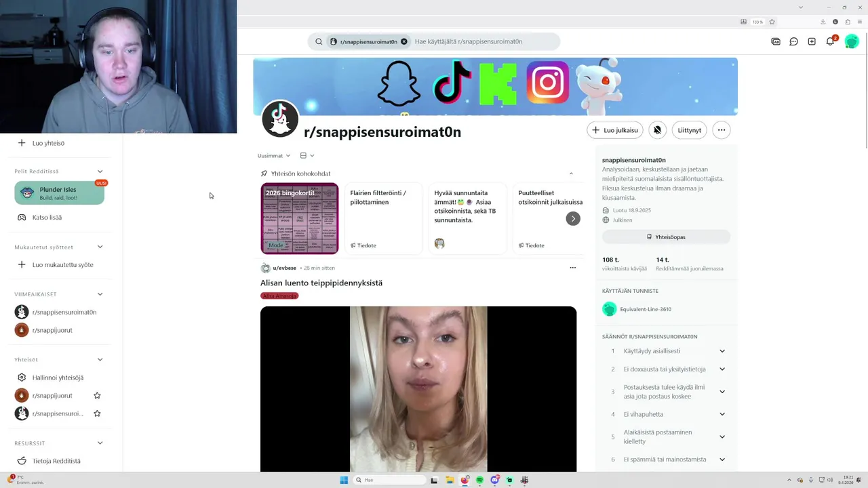This screenshot has height=488, width=868.
Task: Show next highlights with arrow button
Action: click(x=573, y=219)
